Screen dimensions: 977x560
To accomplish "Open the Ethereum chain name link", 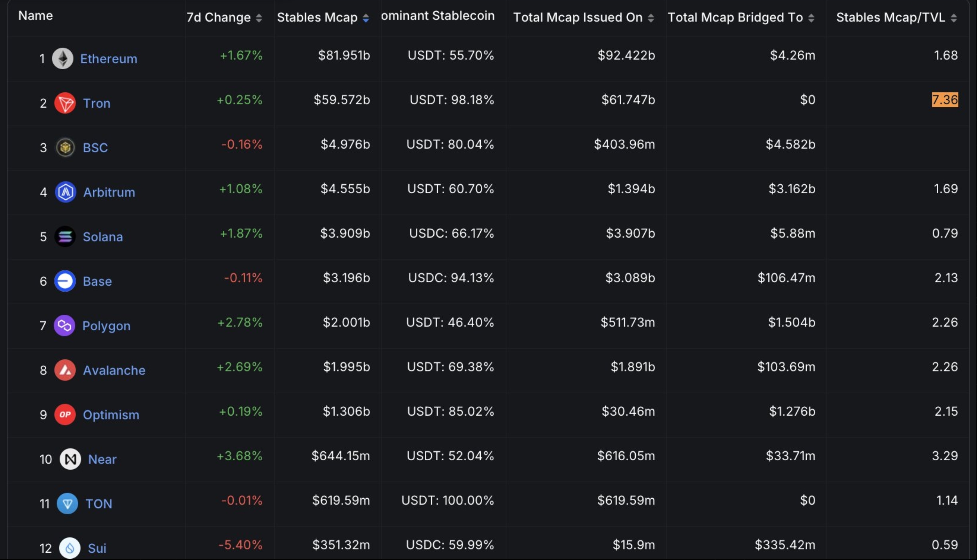I will tap(109, 59).
